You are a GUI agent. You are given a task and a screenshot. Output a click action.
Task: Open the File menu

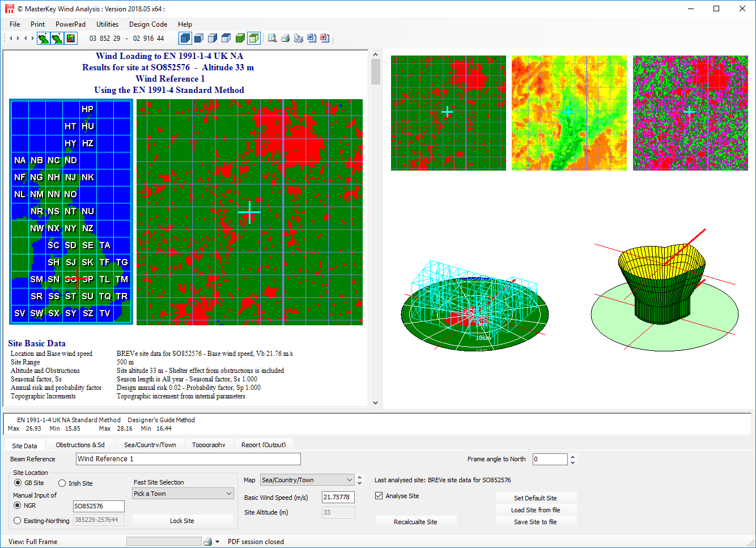tap(15, 24)
